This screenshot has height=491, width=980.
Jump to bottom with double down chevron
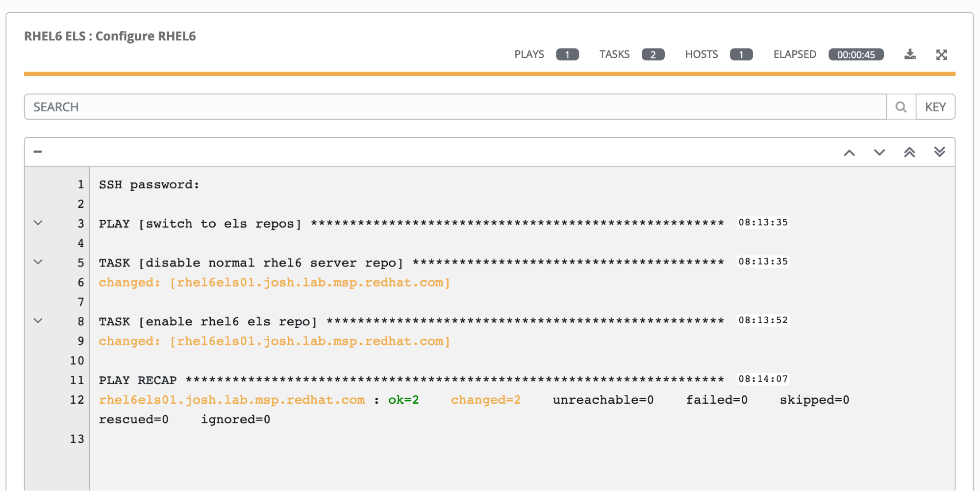point(939,152)
